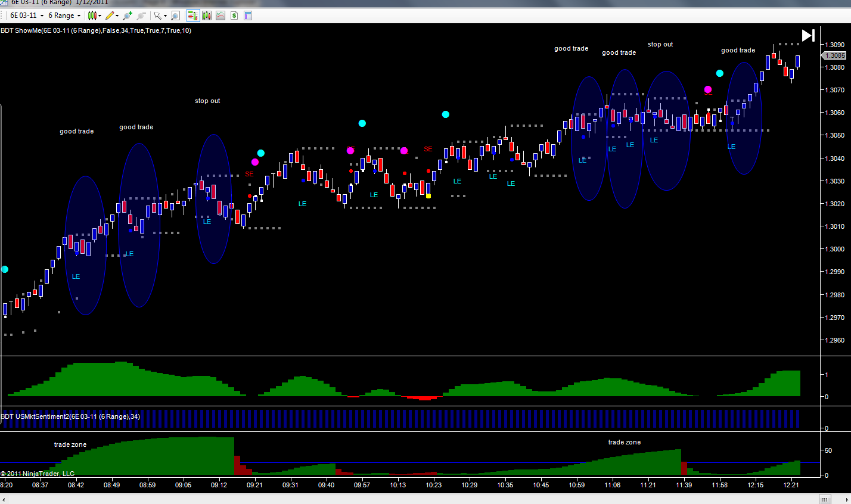Click the 10:13 time axis label
851x504 pixels.
397,485
